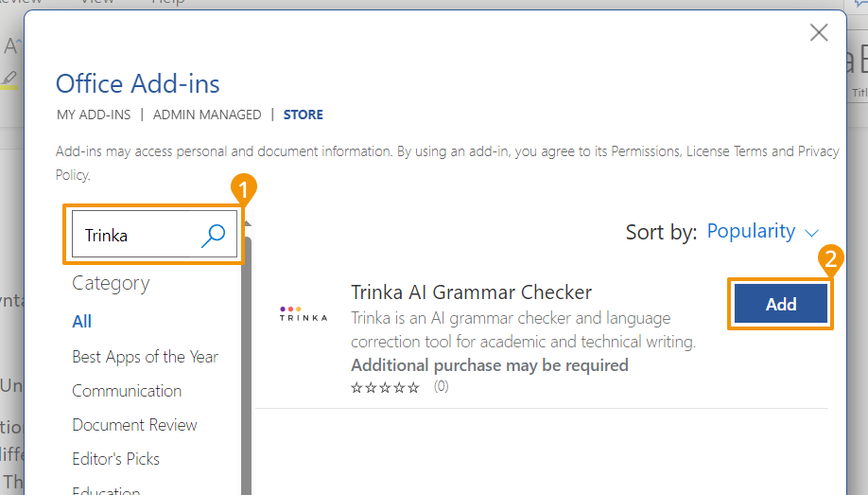Open Trinka AI Grammar Checker title link
Viewport: 868px width, 495px height.
(x=471, y=292)
